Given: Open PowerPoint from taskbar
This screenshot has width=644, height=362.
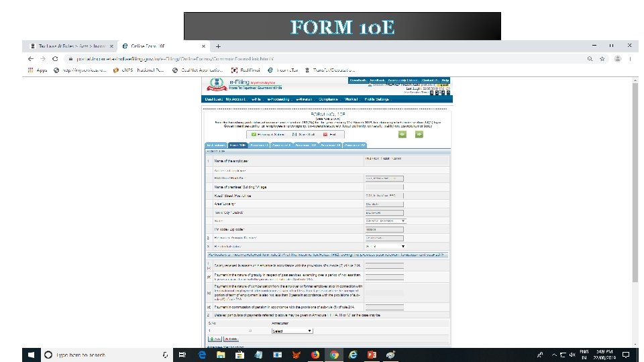Looking at the screenshot, I should click(372, 355).
